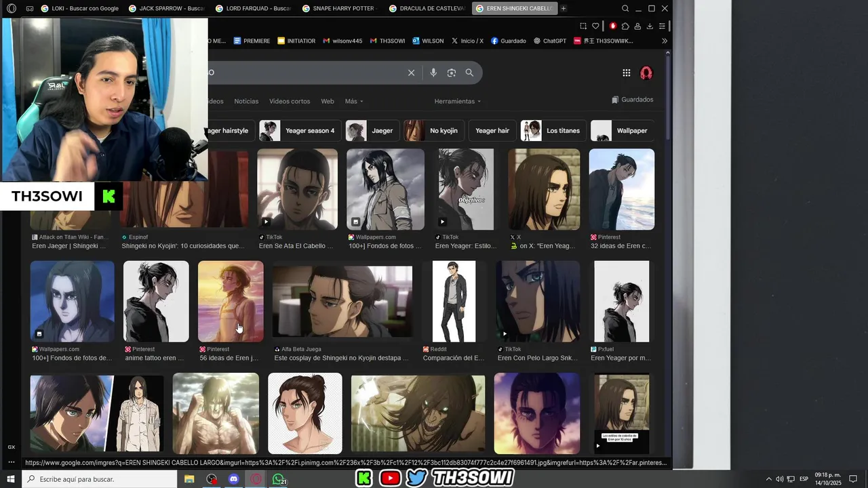Switch to the JACK SPARROW browser tab
The width and height of the screenshot is (868, 488).
coord(167,8)
